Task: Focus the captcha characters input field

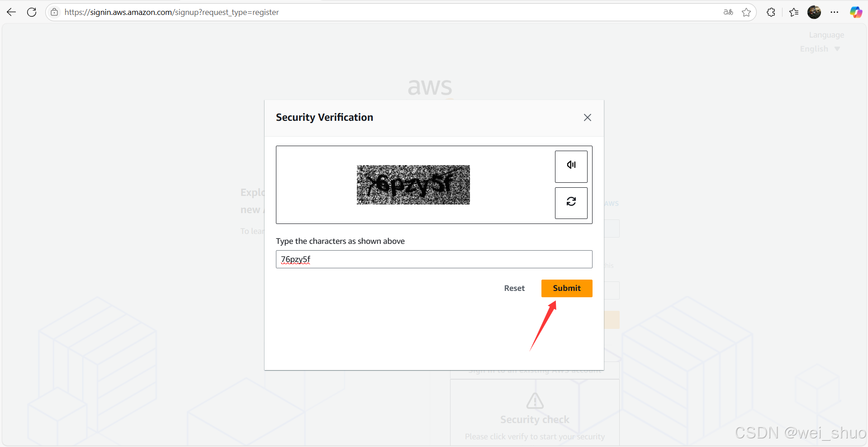Action: click(434, 259)
